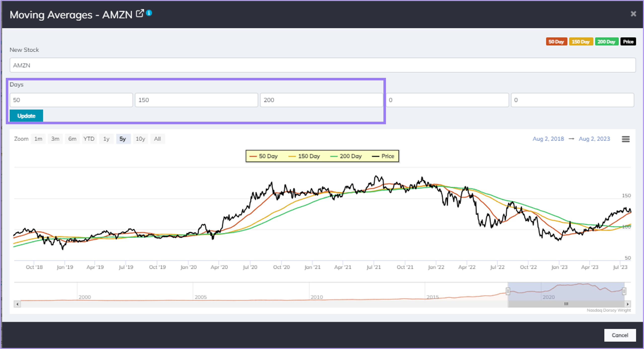
Task: Click the Nasdaq Dorsey Wright attribution
Action: [608, 310]
